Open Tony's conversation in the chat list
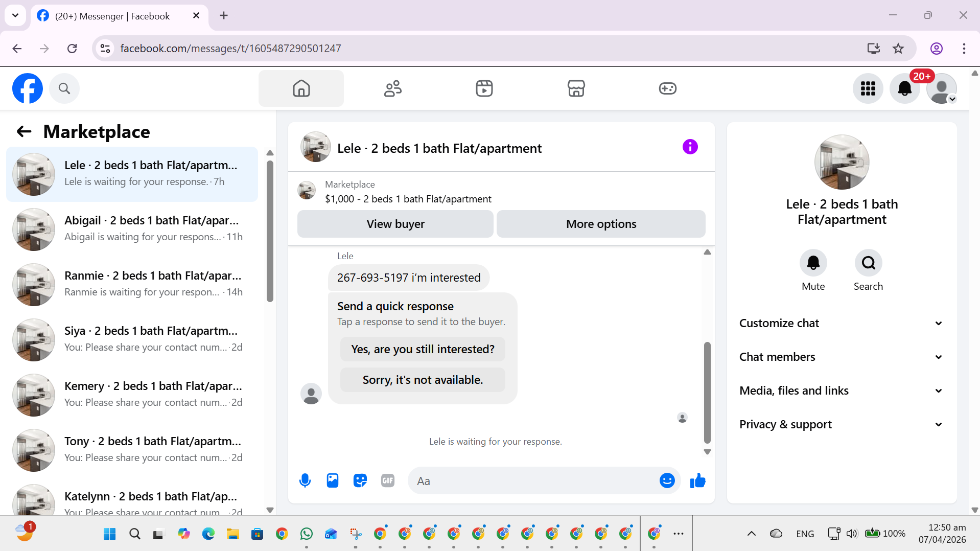The height and width of the screenshot is (551, 980). pyautogui.click(x=132, y=450)
